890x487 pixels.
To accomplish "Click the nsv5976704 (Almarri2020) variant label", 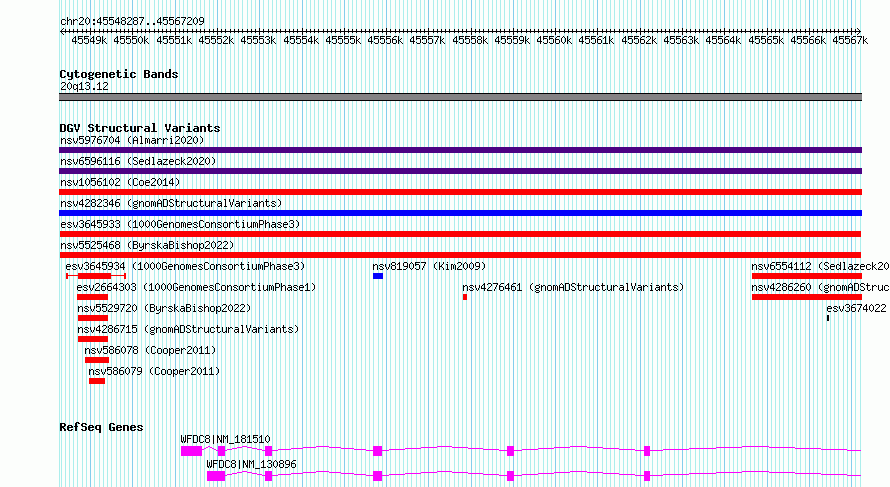I will click(x=132, y=140).
